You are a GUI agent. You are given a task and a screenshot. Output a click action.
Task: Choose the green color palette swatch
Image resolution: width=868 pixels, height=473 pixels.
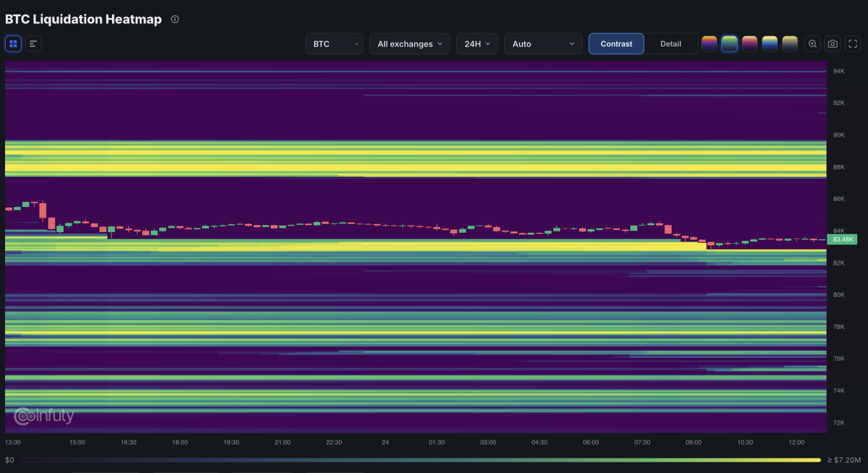pos(730,43)
